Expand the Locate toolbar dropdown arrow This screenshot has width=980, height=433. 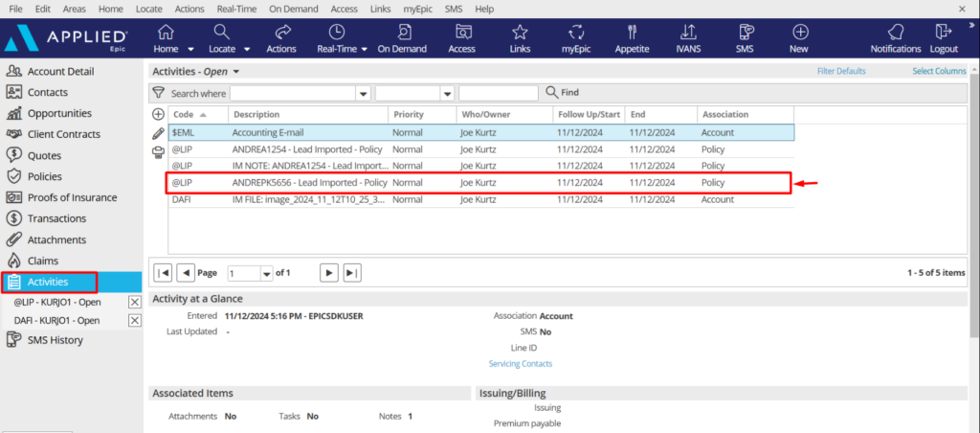point(247,49)
